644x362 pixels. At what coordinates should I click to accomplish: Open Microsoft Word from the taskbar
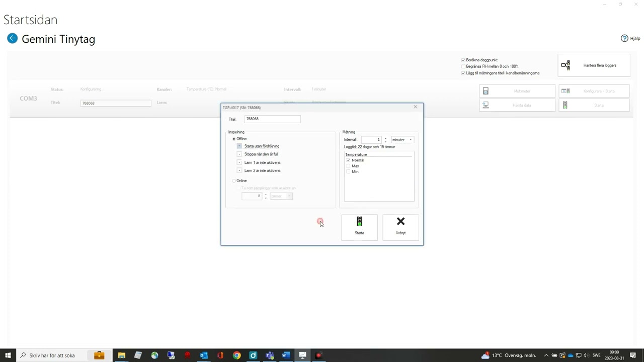pyautogui.click(x=286, y=355)
